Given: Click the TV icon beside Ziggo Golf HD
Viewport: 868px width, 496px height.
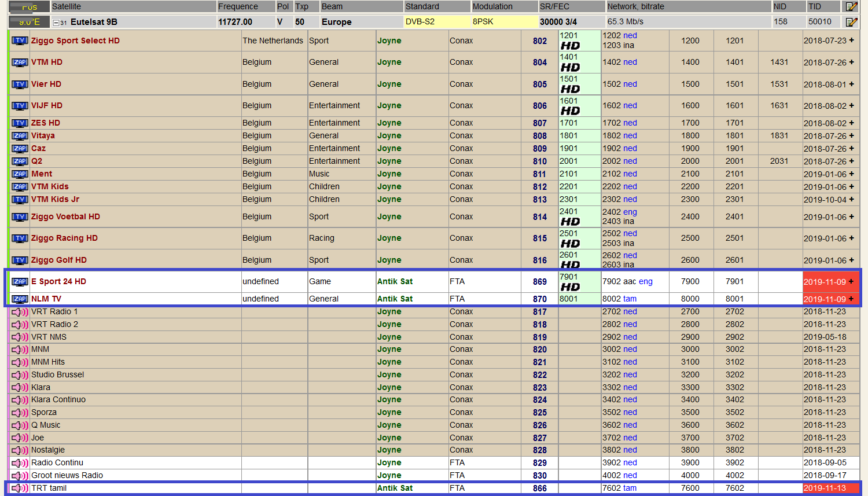Looking at the screenshot, I should [20, 260].
